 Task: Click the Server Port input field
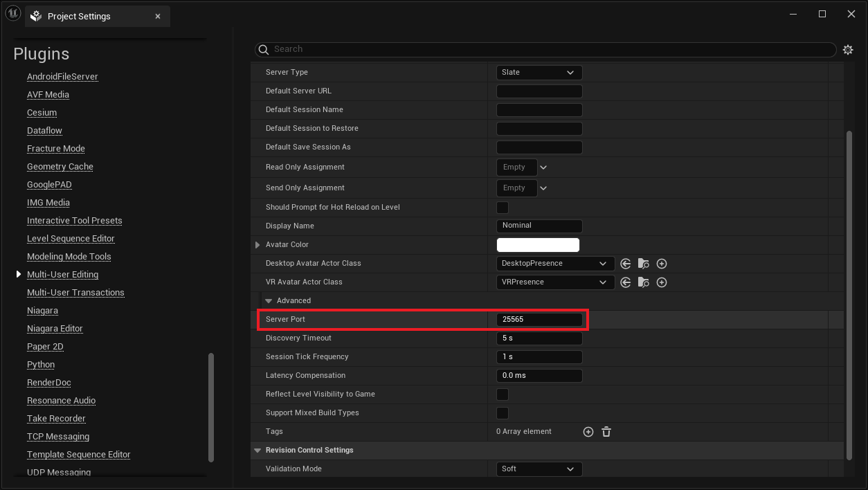(x=539, y=320)
